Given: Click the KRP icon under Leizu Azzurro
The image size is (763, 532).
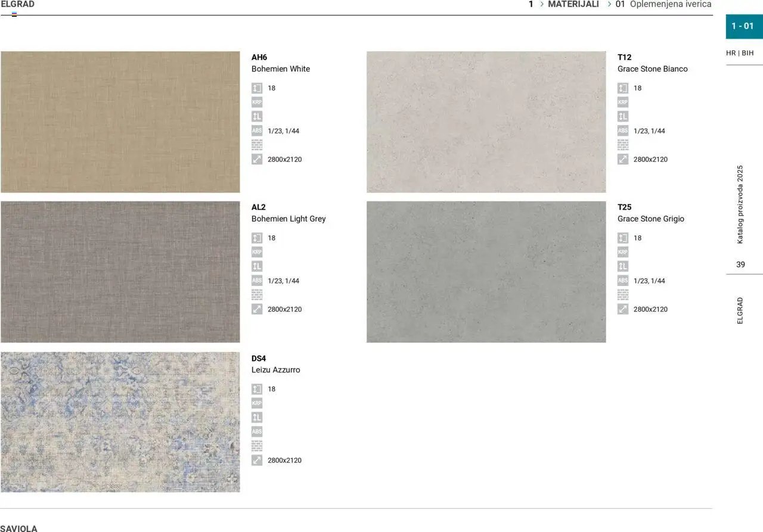Looking at the screenshot, I should point(257,403).
